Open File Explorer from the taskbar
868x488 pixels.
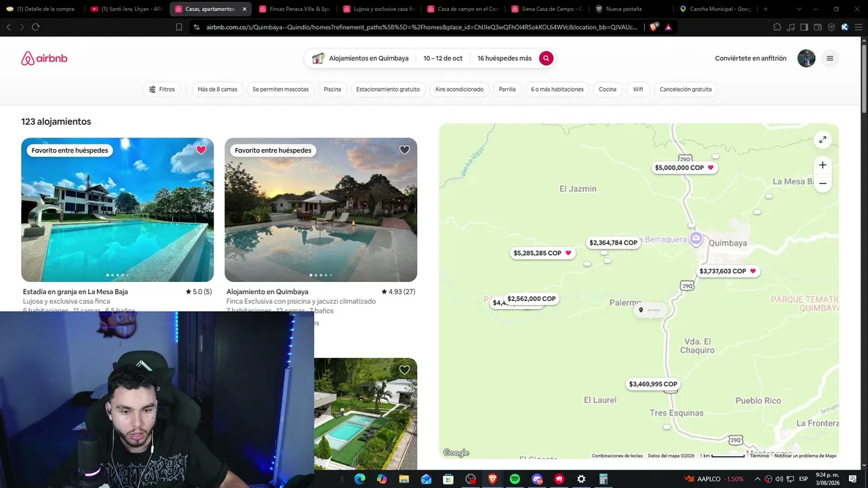click(x=403, y=479)
